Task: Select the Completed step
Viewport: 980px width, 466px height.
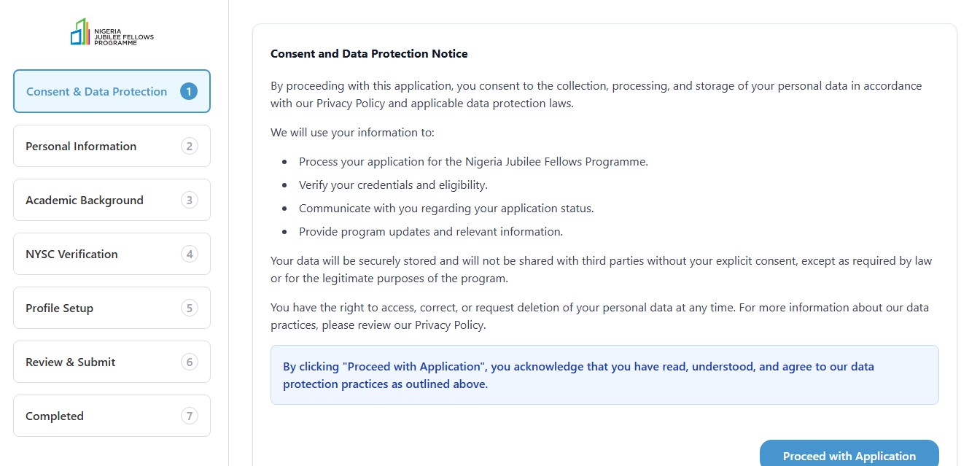Action: (x=55, y=416)
